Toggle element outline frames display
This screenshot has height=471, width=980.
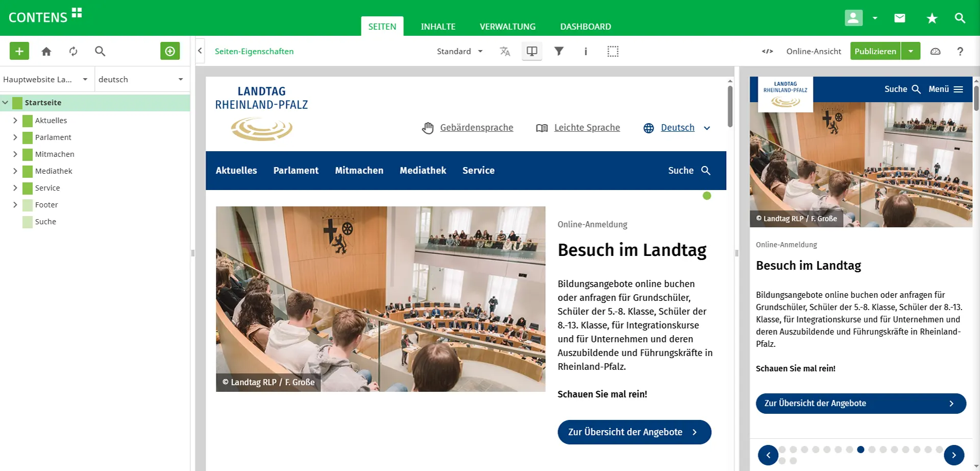tap(612, 51)
